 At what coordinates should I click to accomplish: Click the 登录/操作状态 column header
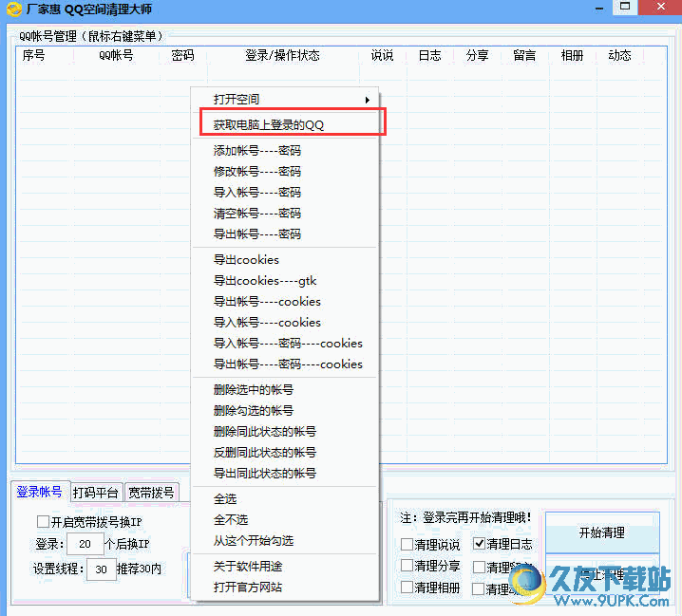(x=282, y=56)
